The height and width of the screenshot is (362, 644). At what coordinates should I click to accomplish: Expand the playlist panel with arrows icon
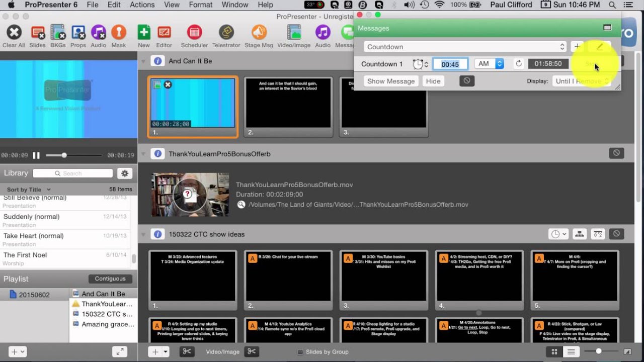[120, 352]
